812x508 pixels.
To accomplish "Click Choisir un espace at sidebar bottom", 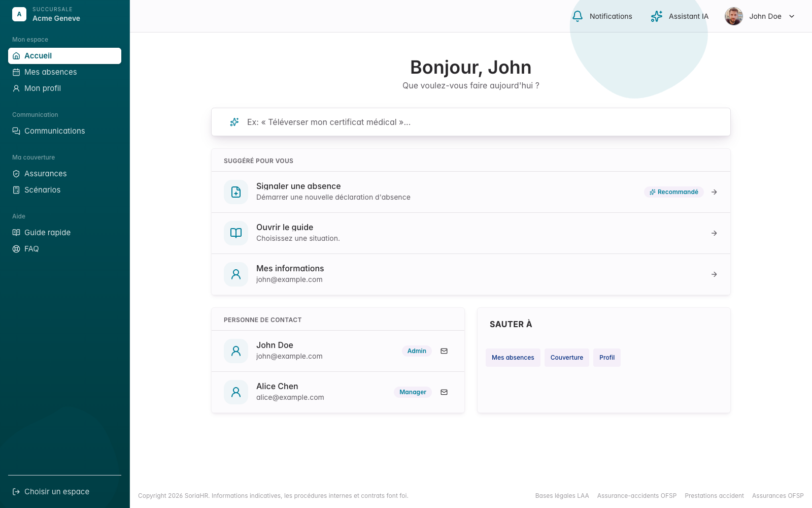I will [64, 492].
